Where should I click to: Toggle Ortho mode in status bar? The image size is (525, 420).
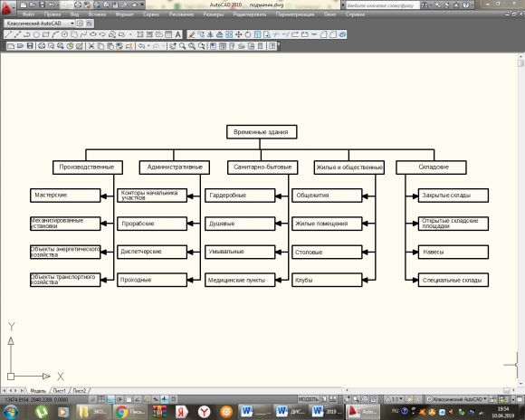pyautogui.click(x=110, y=399)
